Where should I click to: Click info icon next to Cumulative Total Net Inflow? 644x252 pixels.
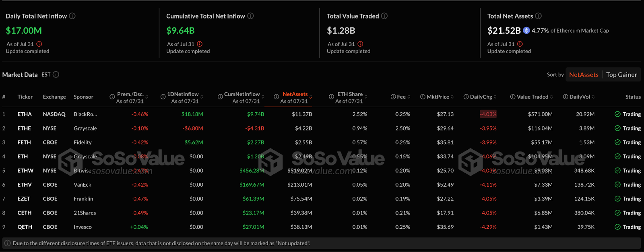(x=250, y=16)
